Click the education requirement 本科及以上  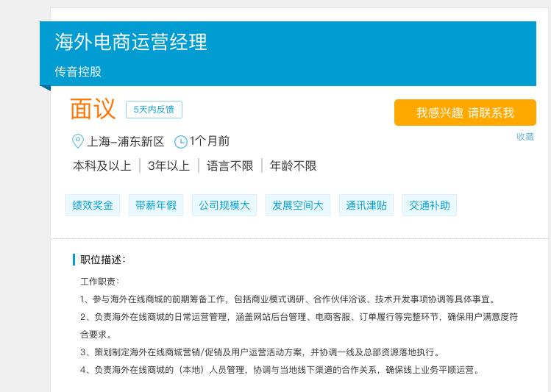[x=102, y=165]
